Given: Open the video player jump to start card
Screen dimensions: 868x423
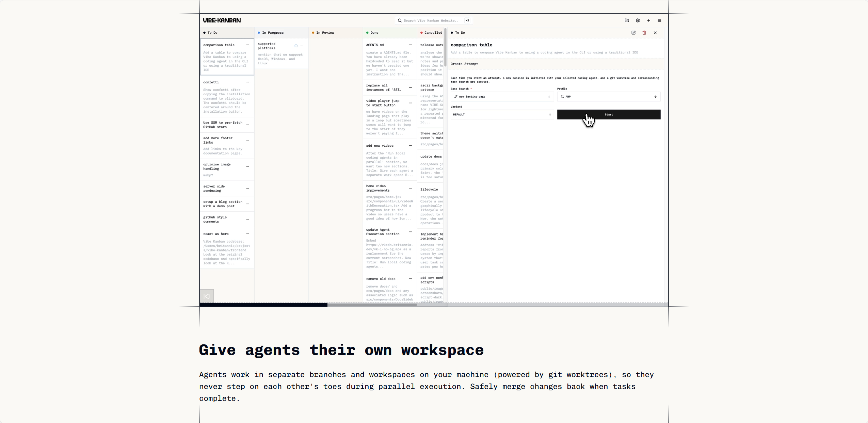Looking at the screenshot, I should click(x=390, y=117).
